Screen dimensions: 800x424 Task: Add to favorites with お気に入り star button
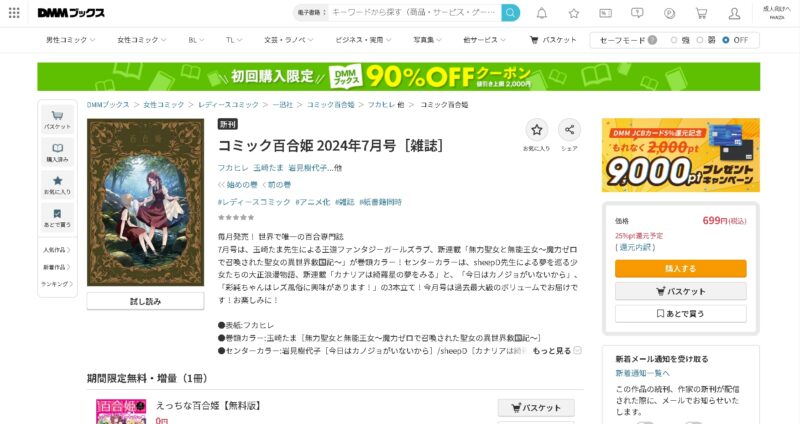pos(537,130)
